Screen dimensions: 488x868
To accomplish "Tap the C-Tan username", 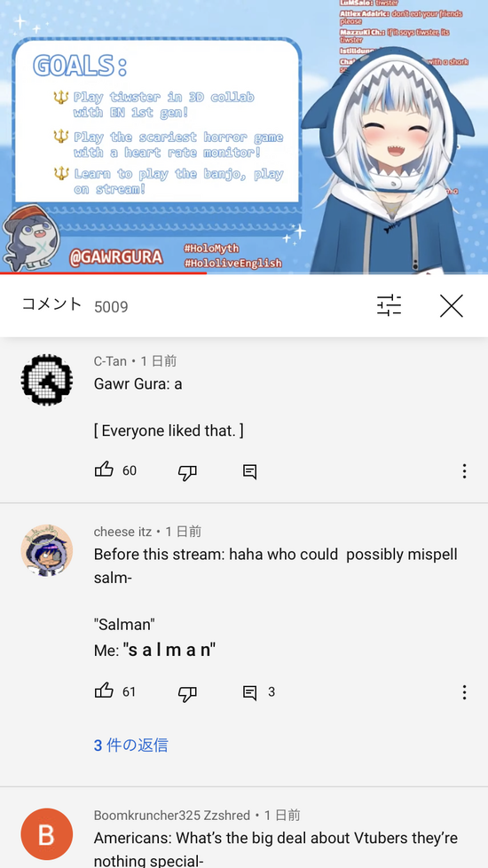I will 110,361.
